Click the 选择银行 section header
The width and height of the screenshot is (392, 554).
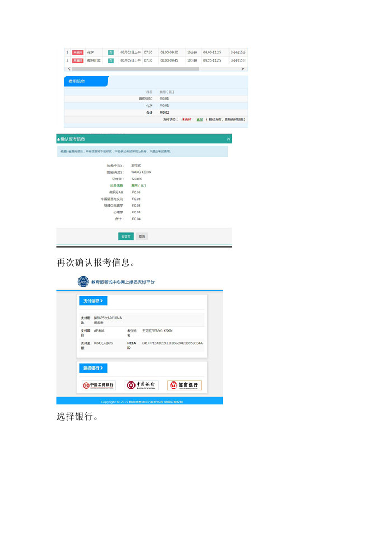pos(93,368)
